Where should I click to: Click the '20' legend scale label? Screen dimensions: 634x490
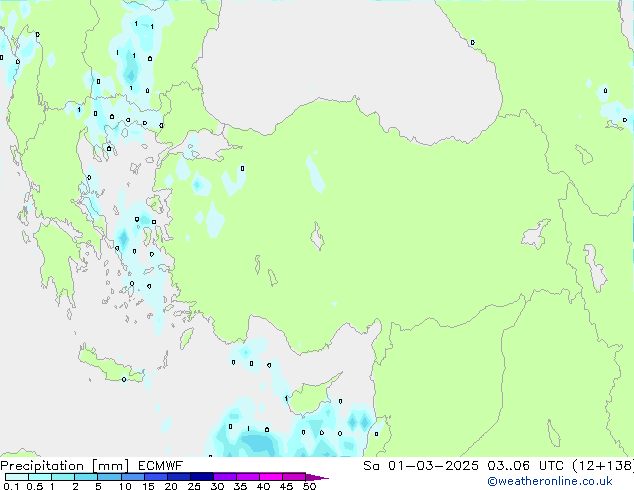[171, 486]
